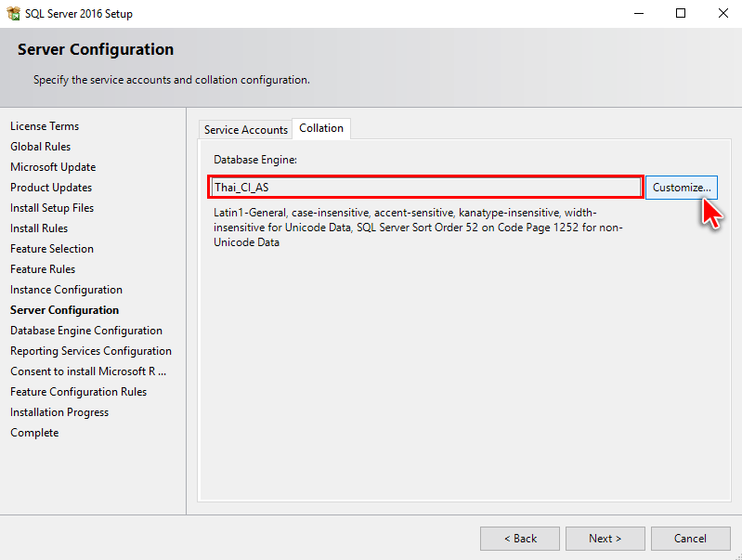Open Installation Progress step
This screenshot has width=742, height=560.
tap(59, 411)
